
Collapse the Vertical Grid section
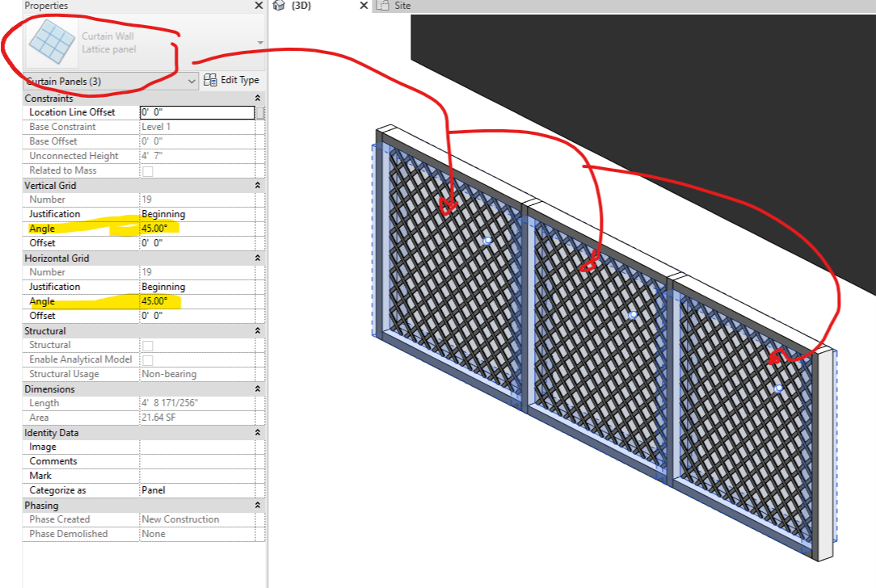[x=259, y=185]
